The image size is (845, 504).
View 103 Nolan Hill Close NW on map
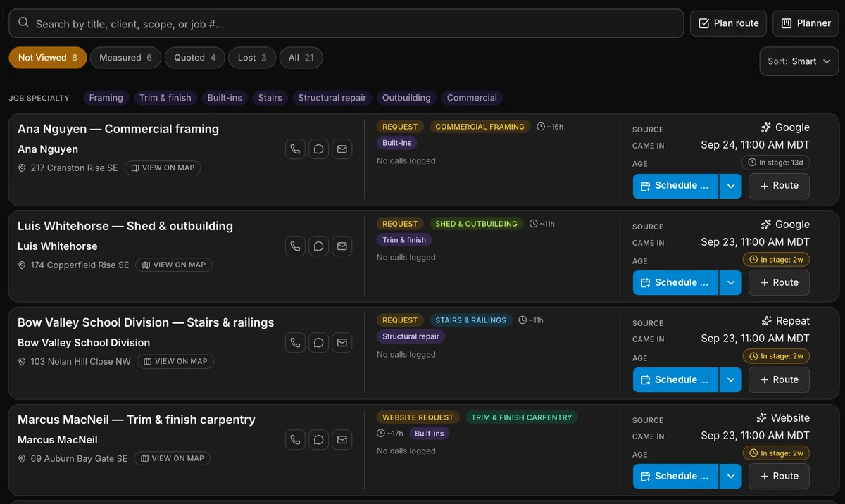175,361
